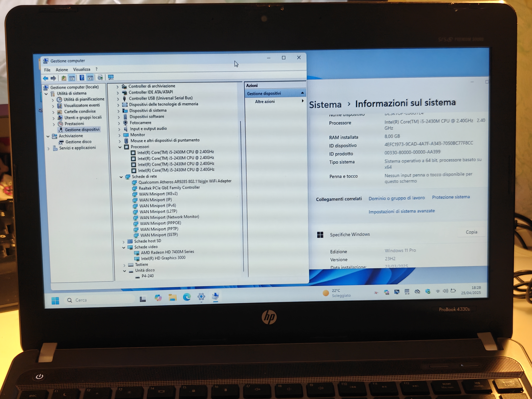The width and height of the screenshot is (532, 399).
Task: Click the Up one level toolbar icon
Action: pyautogui.click(x=64, y=78)
